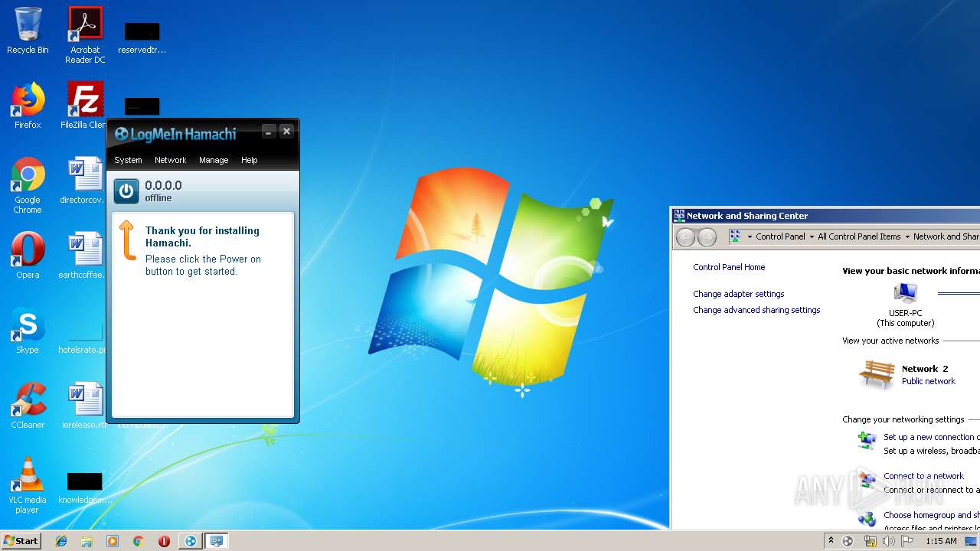Select the Google Chrome desktop shortcut
Image resolution: width=980 pixels, height=551 pixels.
point(28,185)
